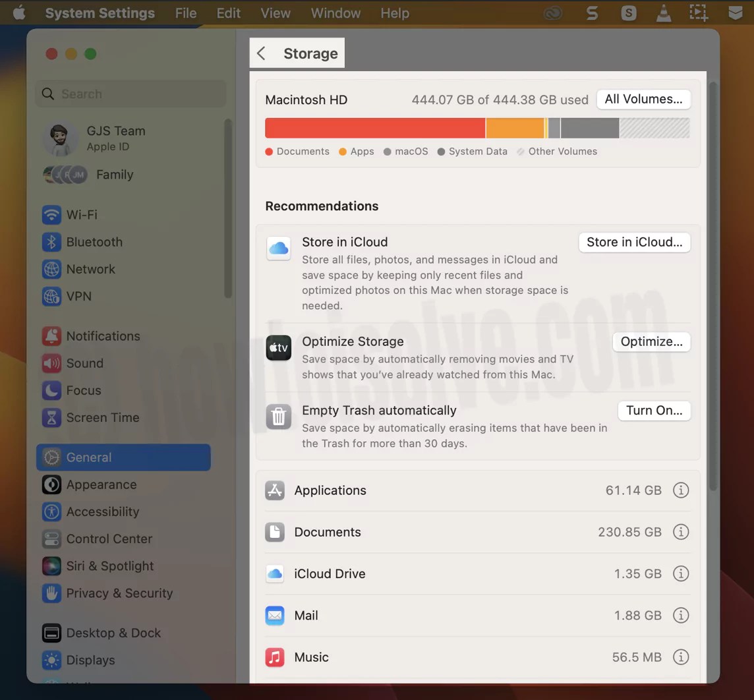Click the Apple menu logo
Viewport: 754px width, 700px height.
pos(18,12)
